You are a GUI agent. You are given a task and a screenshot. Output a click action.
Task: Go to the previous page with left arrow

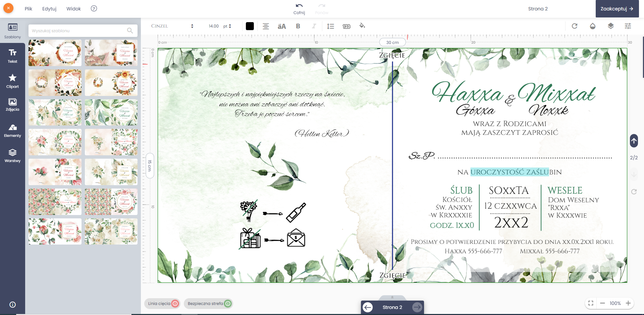click(x=368, y=307)
